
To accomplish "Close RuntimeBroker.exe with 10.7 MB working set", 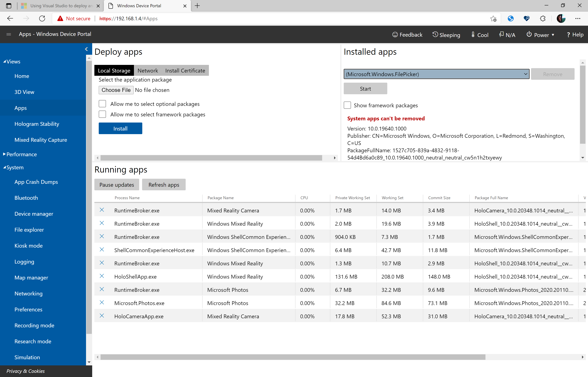I will click(102, 263).
